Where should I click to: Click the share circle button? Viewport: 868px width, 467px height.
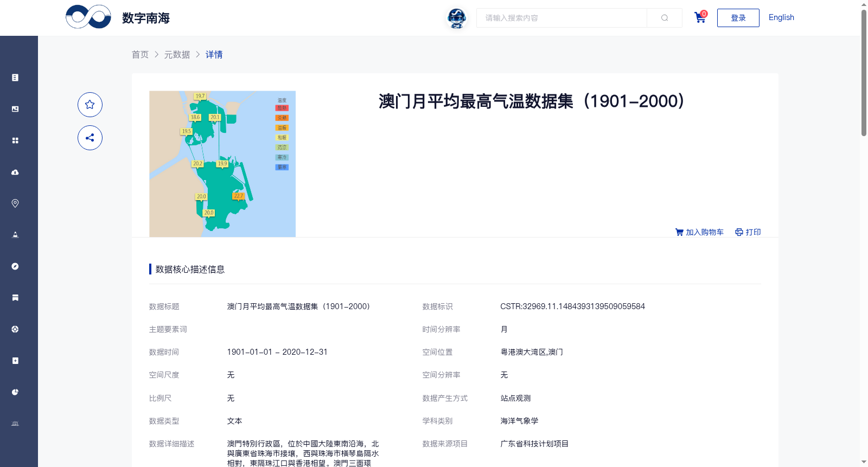[90, 138]
